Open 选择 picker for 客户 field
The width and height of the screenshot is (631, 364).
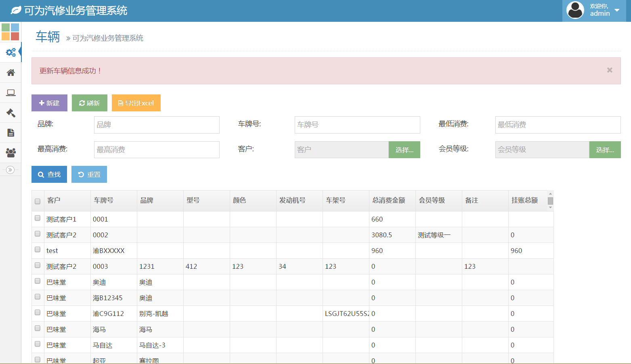(x=404, y=150)
